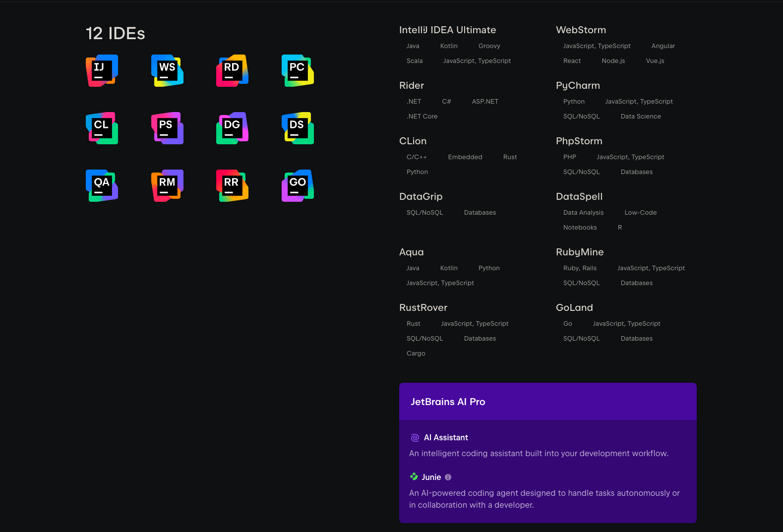Screen dimensions: 783x532
Task: Click Scala under IntelliJ IDEA Ultimate
Action: (x=415, y=61)
